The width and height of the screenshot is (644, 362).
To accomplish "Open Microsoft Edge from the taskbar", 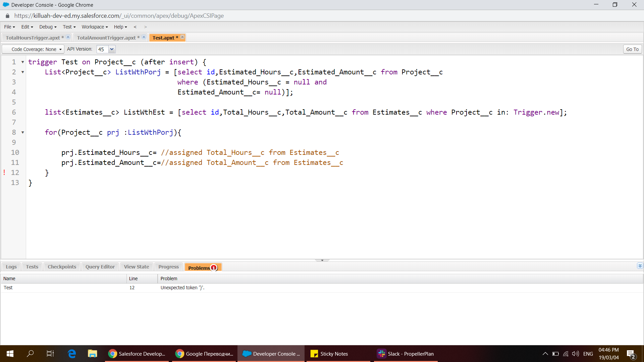I will 72,354.
